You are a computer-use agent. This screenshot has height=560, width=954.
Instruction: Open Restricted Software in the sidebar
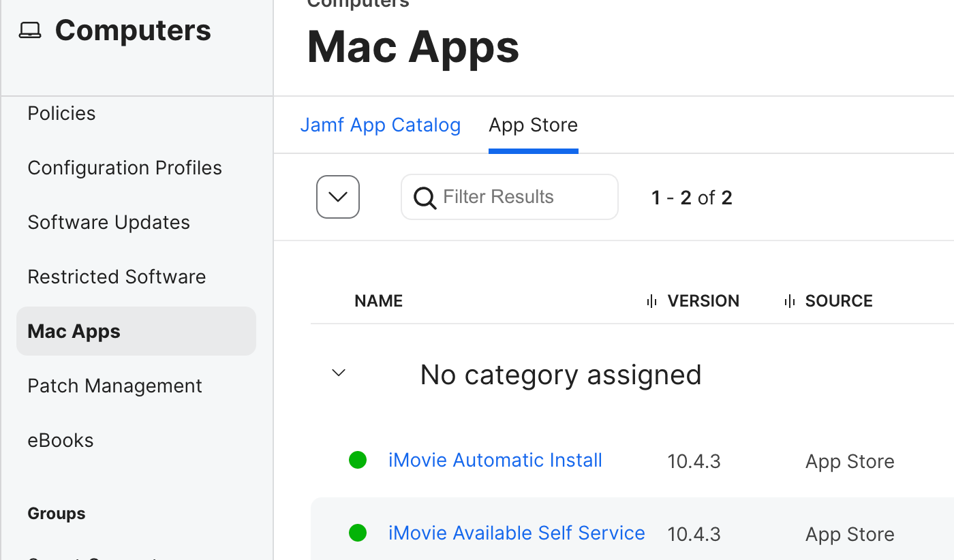pos(117,277)
